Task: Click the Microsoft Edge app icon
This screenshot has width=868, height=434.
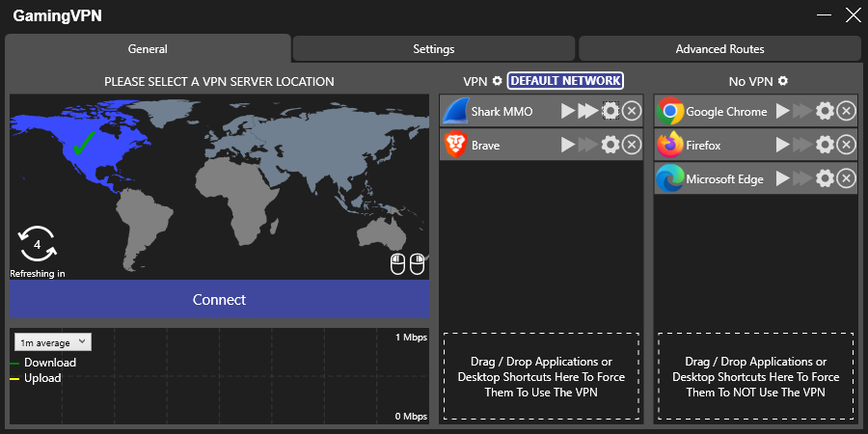Action: pyautogui.click(x=670, y=178)
